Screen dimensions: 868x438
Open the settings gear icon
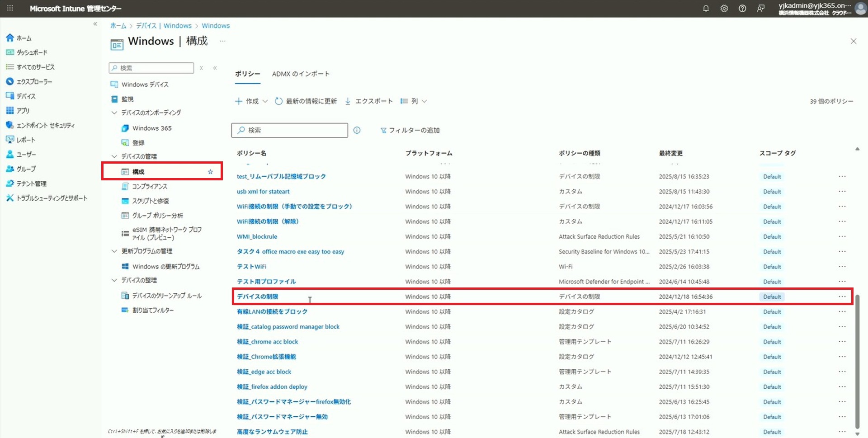click(x=724, y=9)
